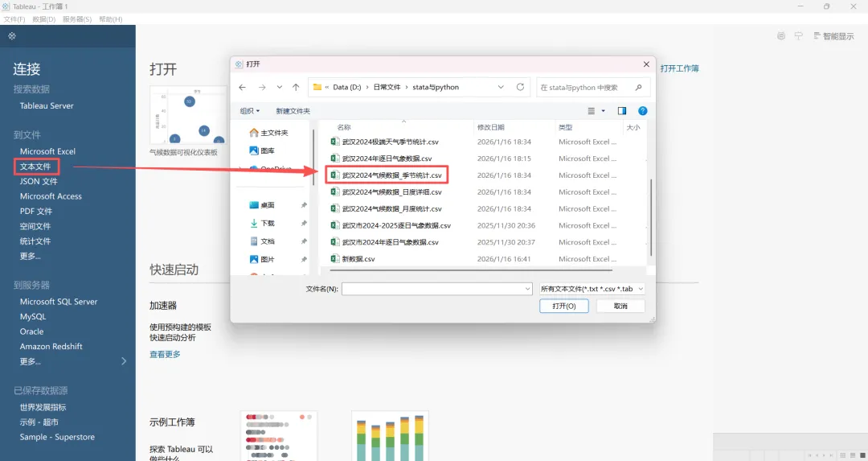Open recent locations chevron in dialog
Viewport: 868px width, 461px height.
[280, 87]
